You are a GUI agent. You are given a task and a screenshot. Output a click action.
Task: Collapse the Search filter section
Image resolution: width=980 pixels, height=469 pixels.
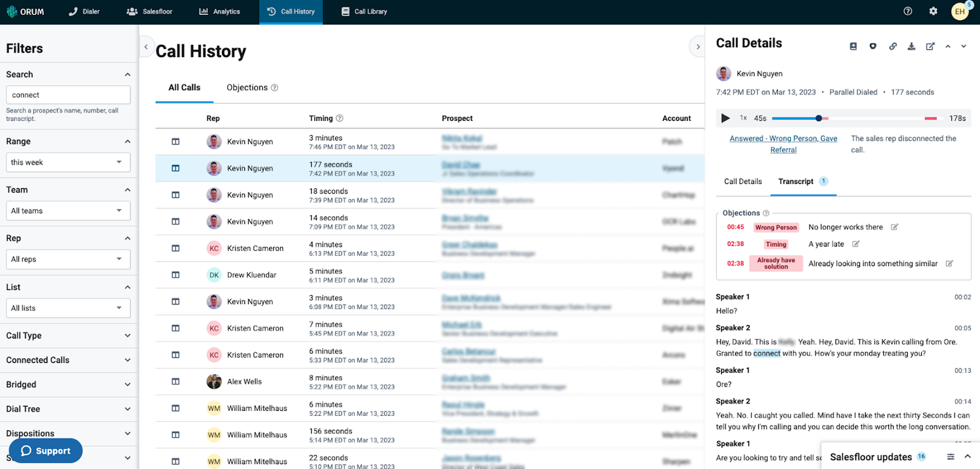127,75
